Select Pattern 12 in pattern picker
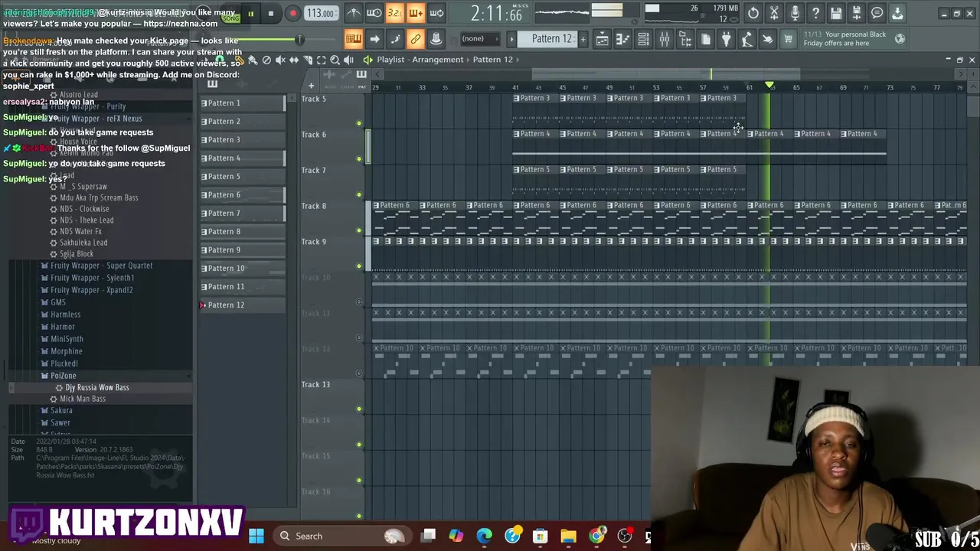 [242, 305]
